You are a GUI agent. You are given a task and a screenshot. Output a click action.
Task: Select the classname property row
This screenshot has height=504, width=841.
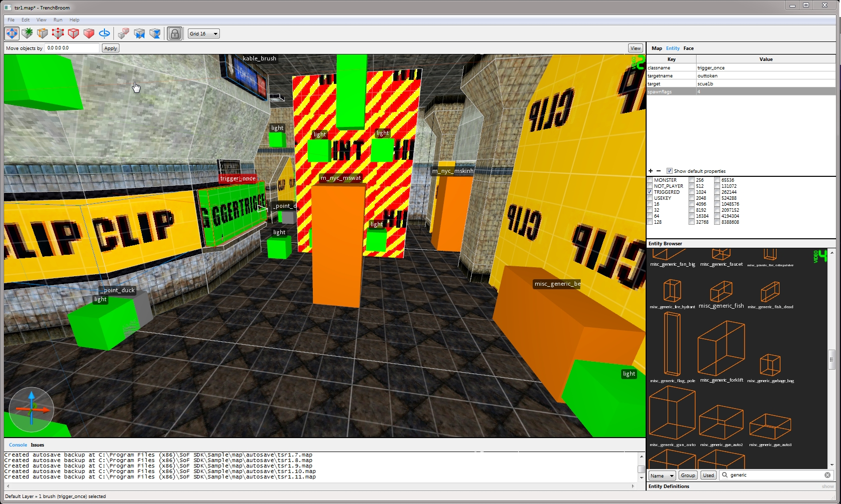click(x=741, y=67)
